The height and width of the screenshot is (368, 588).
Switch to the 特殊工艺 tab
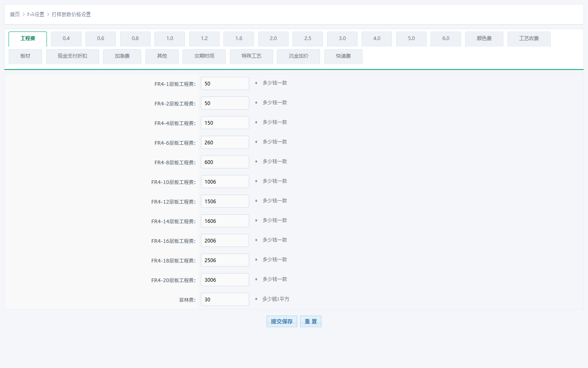pos(252,56)
